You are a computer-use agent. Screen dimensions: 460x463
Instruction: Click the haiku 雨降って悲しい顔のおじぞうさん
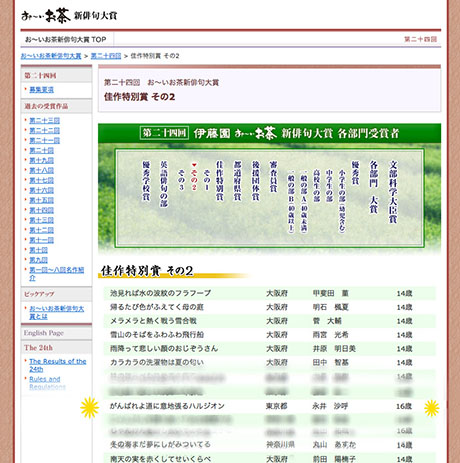pos(164,349)
